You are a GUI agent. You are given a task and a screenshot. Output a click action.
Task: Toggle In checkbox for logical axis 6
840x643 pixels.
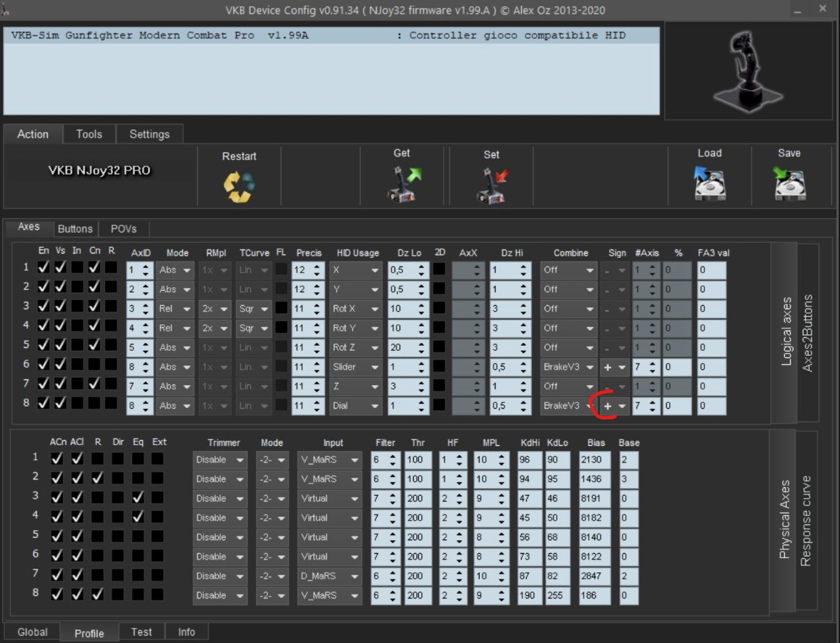[x=77, y=364]
